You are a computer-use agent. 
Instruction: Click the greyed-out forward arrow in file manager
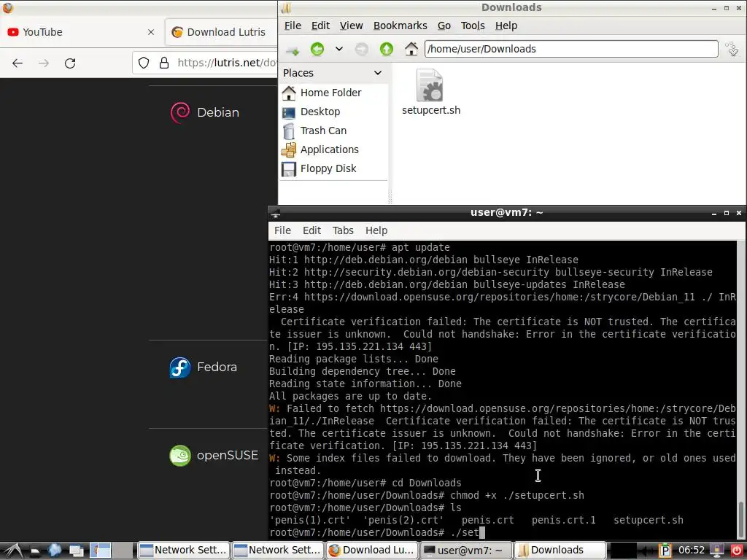(362, 49)
